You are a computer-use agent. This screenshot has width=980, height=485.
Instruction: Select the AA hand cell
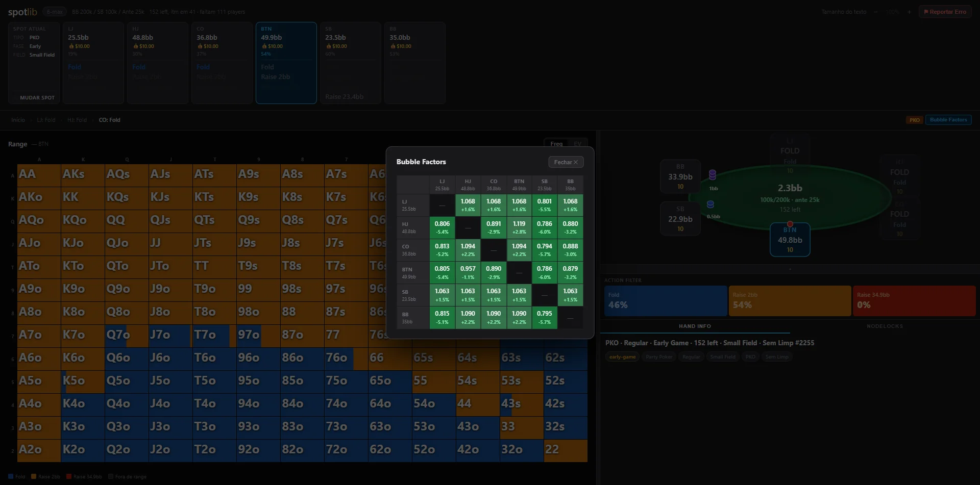click(39, 175)
